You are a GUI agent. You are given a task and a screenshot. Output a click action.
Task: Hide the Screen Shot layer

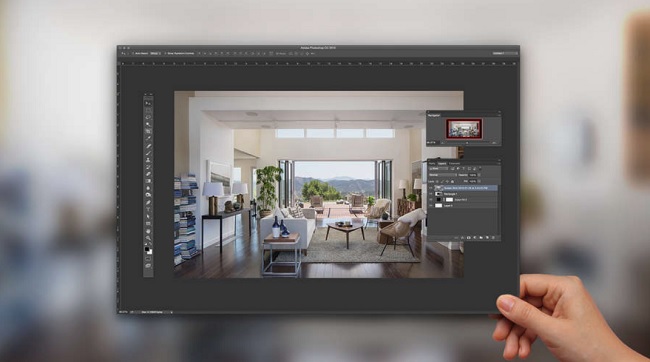pyautogui.click(x=430, y=187)
